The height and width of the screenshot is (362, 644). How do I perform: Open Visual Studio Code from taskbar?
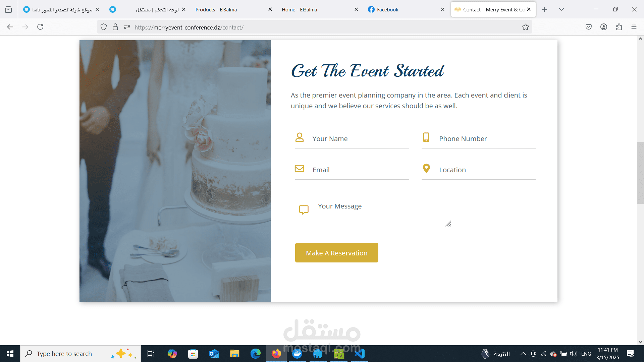(x=360, y=354)
